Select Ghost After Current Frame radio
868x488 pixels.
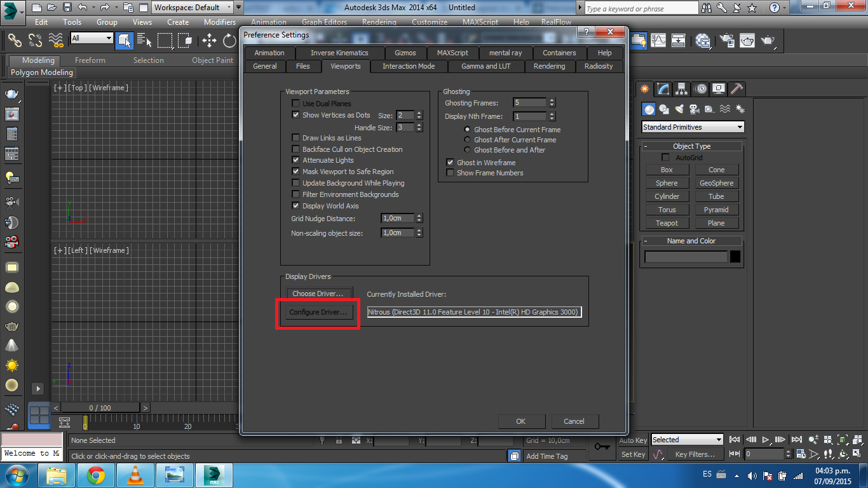[x=468, y=140]
